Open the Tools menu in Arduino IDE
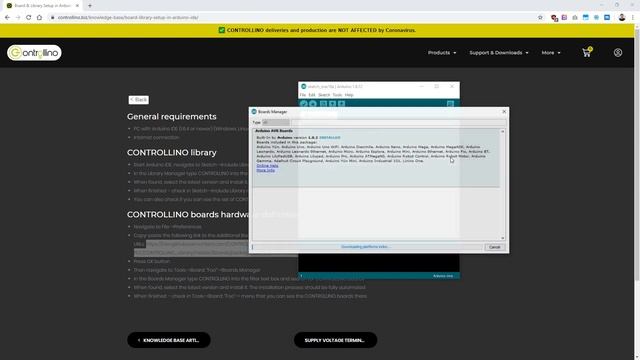Viewport: 640px width, 360px height. [x=337, y=95]
